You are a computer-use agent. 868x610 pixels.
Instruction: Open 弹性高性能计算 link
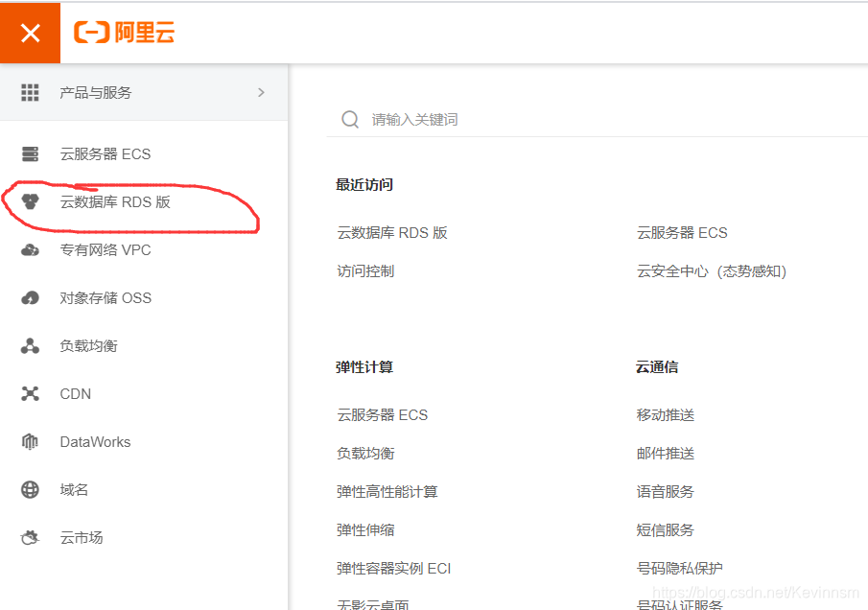tap(387, 491)
